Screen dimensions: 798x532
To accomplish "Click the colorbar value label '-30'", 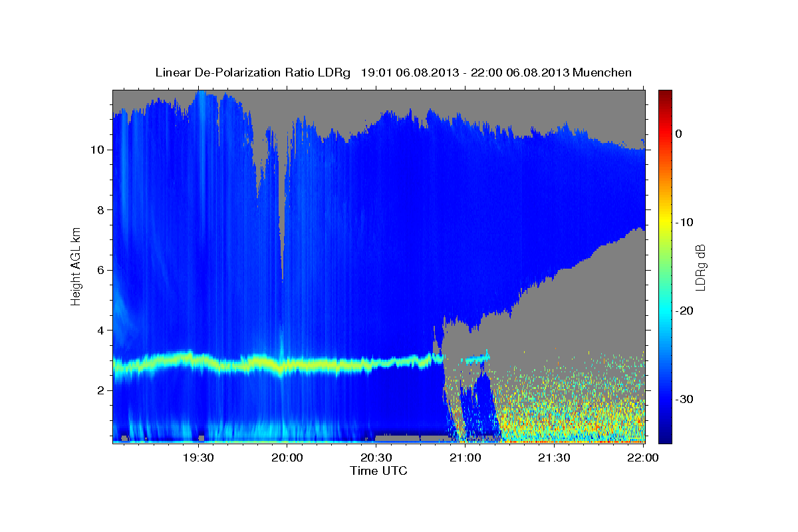I will [x=685, y=399].
